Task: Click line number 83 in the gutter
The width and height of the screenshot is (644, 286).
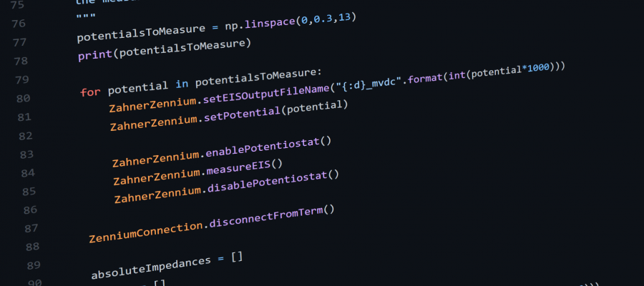Action: pyautogui.click(x=26, y=154)
